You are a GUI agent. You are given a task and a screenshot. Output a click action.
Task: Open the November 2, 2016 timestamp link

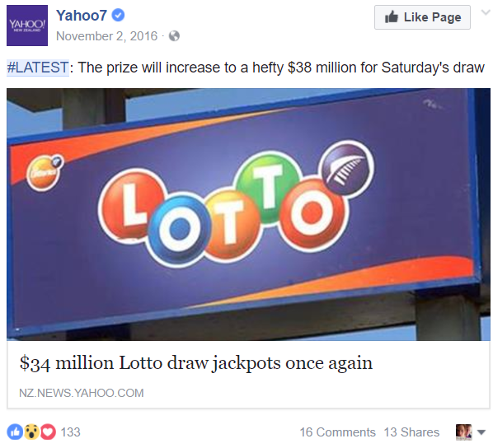(106, 36)
